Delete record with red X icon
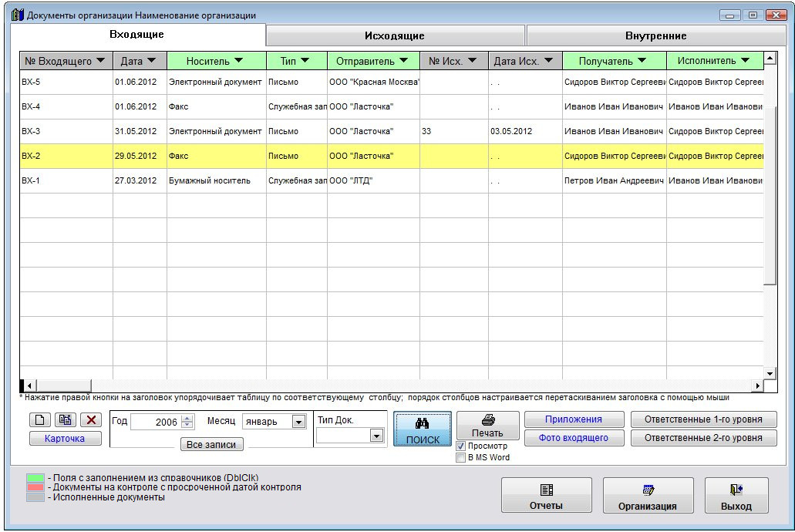The image size is (795, 532). (x=91, y=420)
